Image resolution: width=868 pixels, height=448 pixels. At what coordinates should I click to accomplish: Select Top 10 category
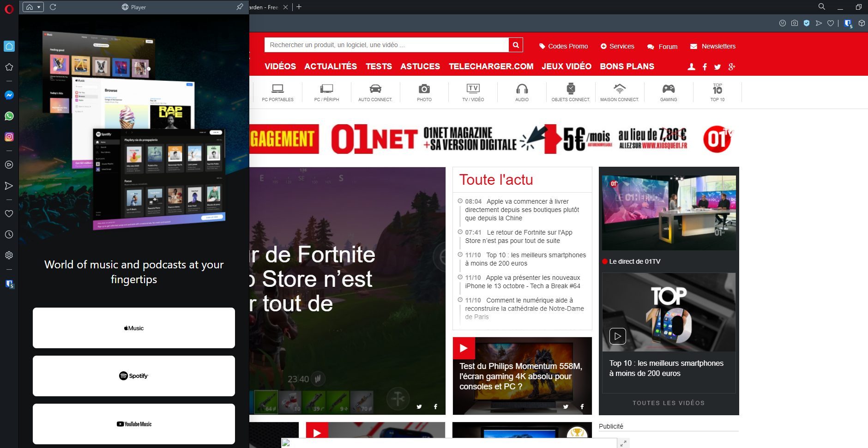pyautogui.click(x=717, y=92)
